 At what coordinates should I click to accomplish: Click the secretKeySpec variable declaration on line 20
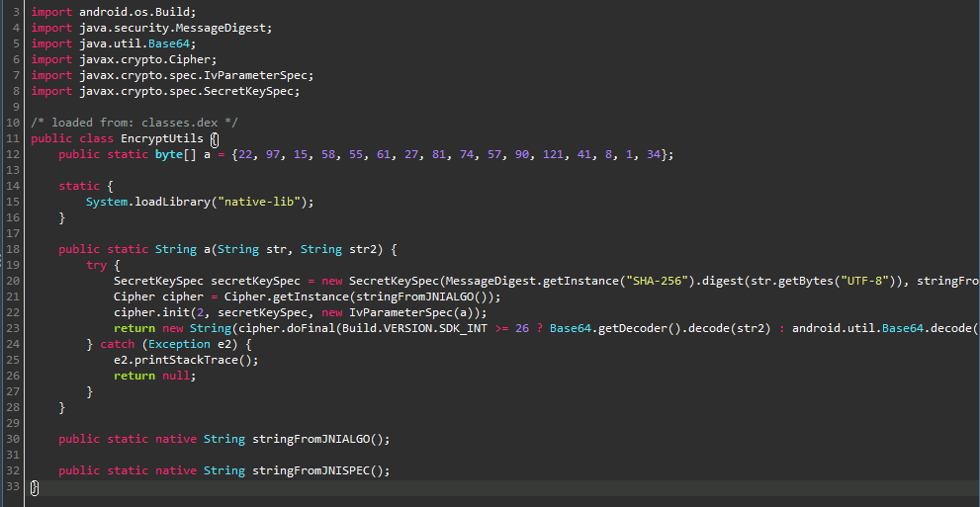point(208,281)
